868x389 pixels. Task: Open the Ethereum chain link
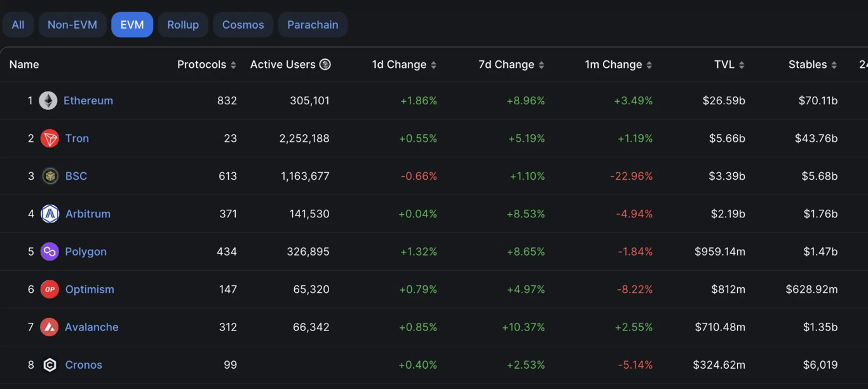[88, 100]
